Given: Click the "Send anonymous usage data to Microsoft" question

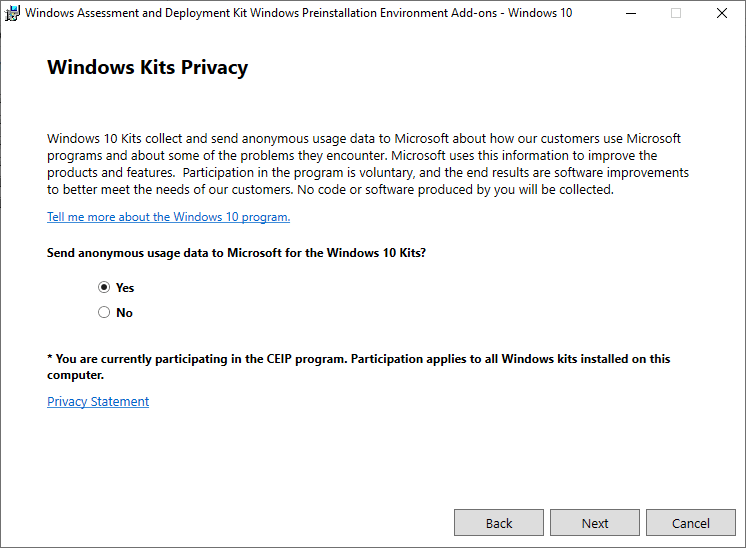Looking at the screenshot, I should (236, 254).
